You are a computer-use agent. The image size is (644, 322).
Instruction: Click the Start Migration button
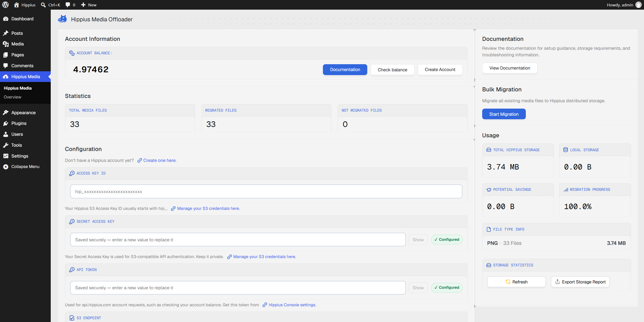click(504, 114)
